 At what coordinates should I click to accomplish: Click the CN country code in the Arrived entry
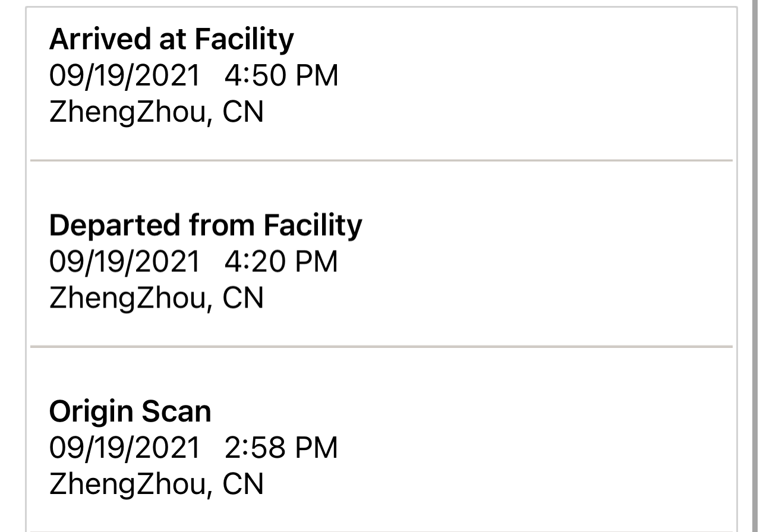click(243, 113)
